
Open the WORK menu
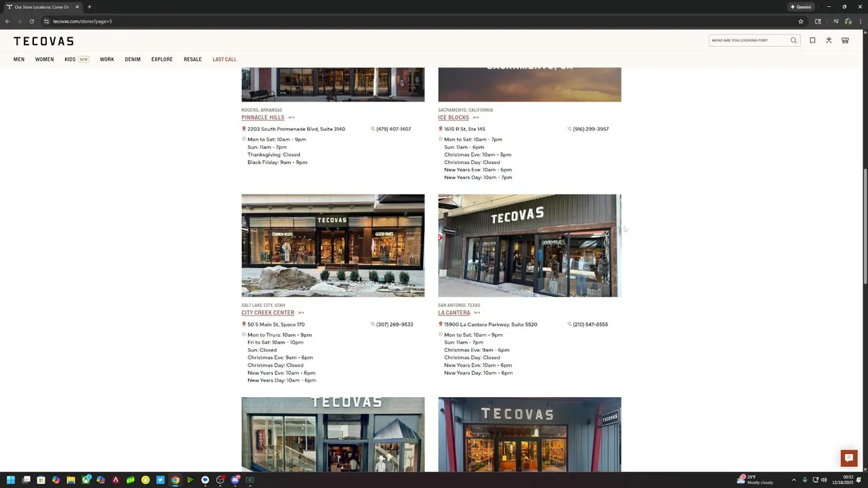click(107, 60)
